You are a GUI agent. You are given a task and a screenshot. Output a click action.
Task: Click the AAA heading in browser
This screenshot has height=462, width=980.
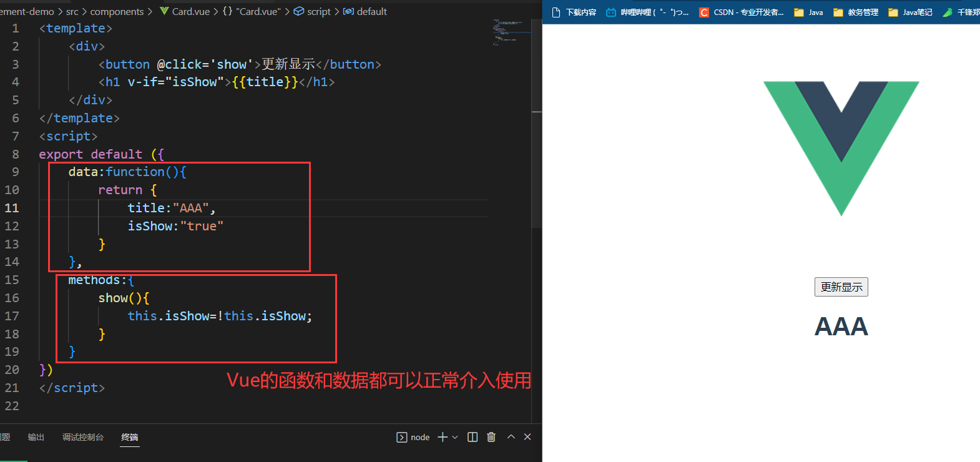[x=841, y=327]
